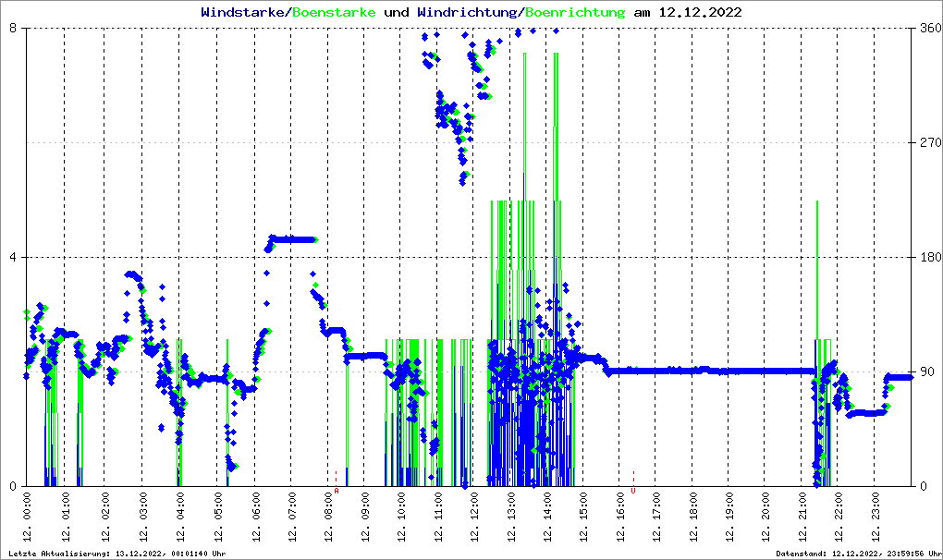This screenshot has height=560, width=943.
Task: Click the right axis value 90
Action: tap(926, 371)
